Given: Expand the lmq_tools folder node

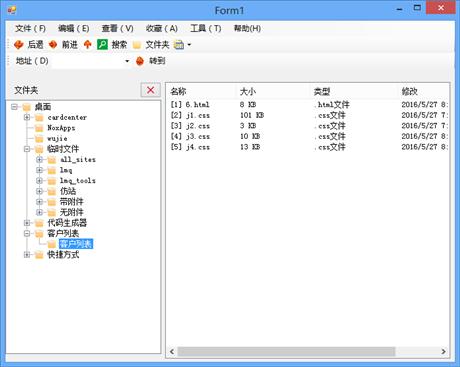Looking at the screenshot, I should tap(39, 181).
